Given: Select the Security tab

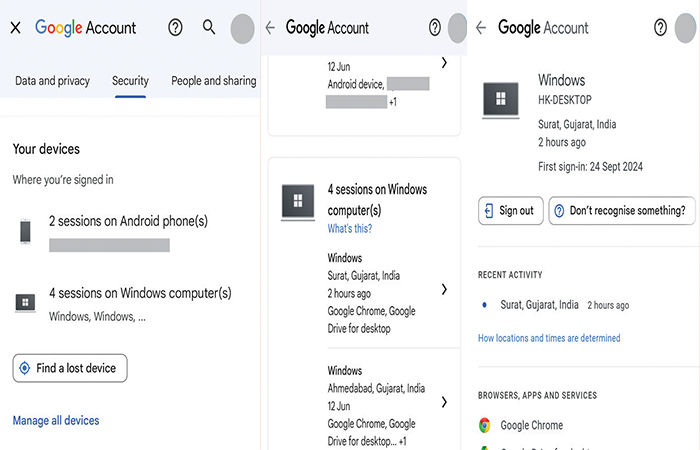Looking at the screenshot, I should (130, 81).
